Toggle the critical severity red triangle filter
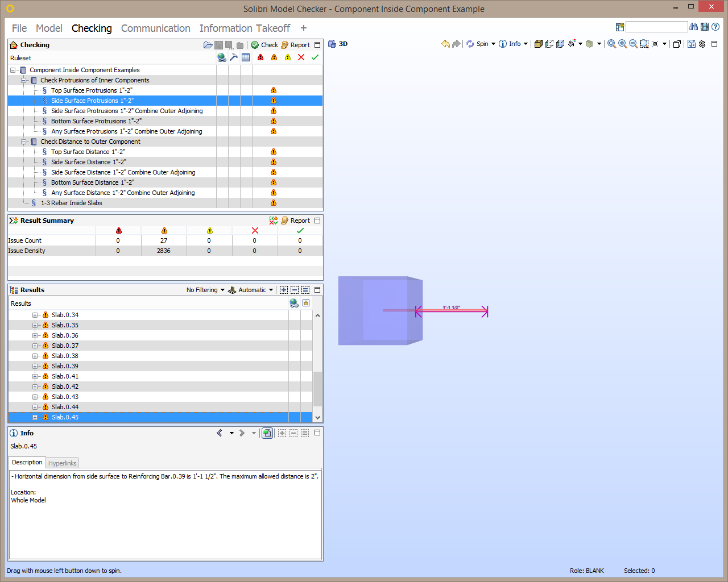Screen dimensions: 728x582 (x=260, y=57)
